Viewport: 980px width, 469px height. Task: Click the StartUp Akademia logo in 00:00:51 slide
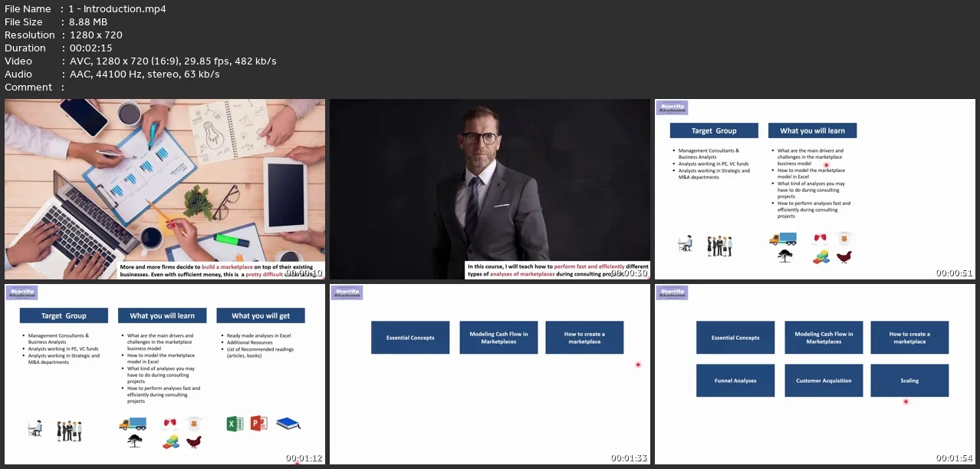pos(672,107)
